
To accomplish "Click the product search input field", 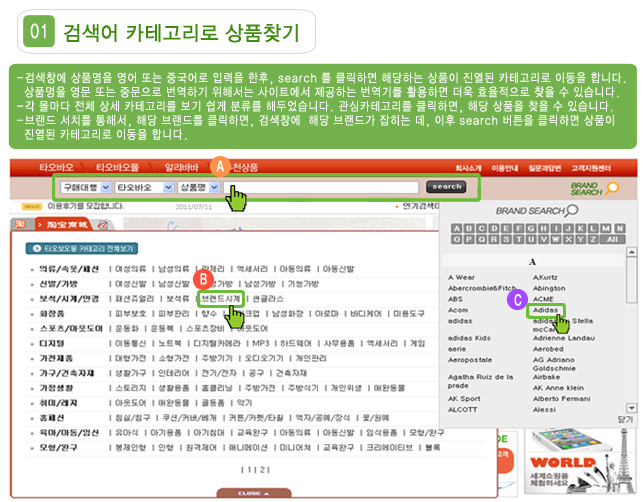I will click(x=321, y=187).
